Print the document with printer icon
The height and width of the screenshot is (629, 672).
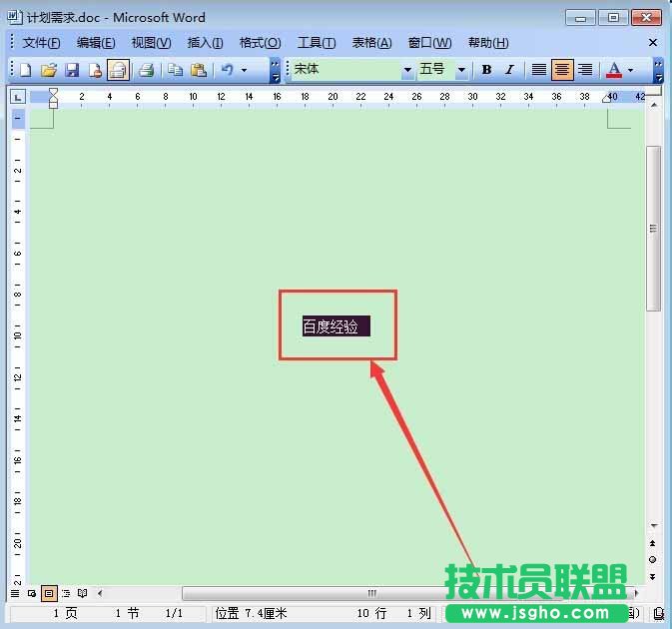click(x=147, y=70)
